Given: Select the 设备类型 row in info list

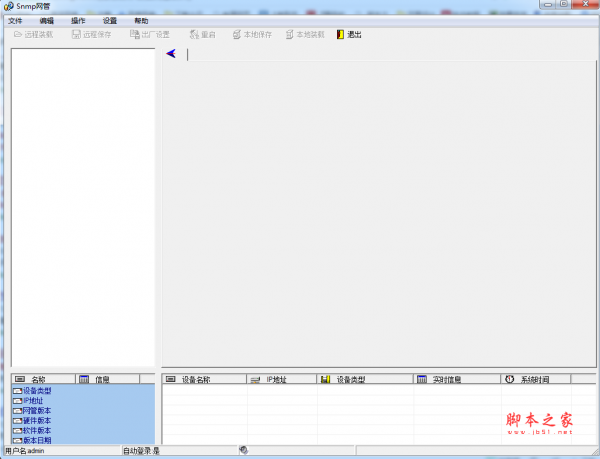Looking at the screenshot, I should (83, 391).
